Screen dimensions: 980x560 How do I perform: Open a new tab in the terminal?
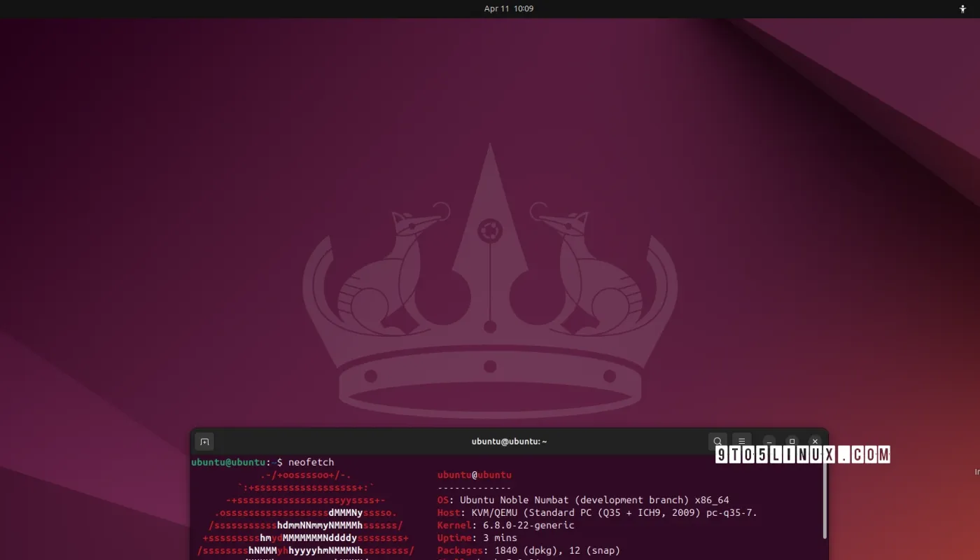click(x=204, y=442)
